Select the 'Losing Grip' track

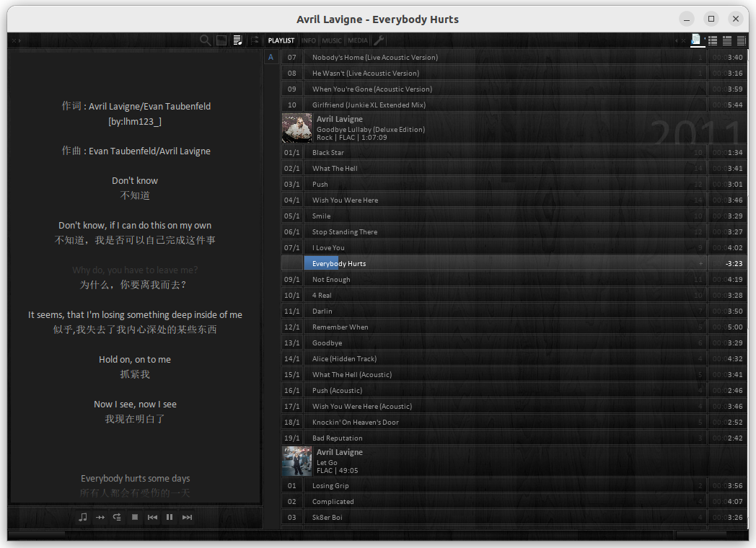(514, 486)
